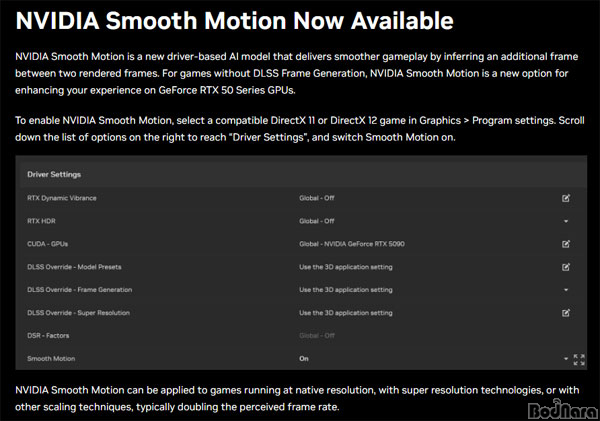This screenshot has width=600, height=421.
Task: Expand RTX HDR dropdown arrow
Action: (x=566, y=221)
